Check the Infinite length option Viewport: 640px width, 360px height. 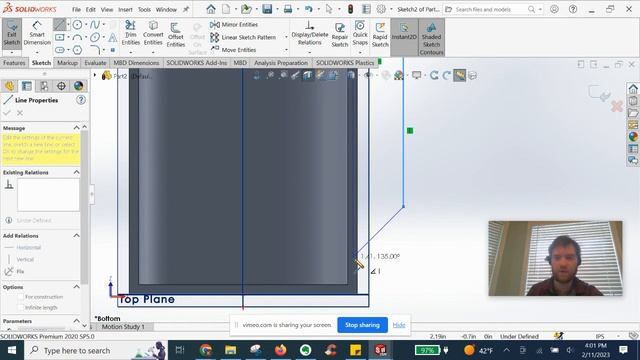20,307
